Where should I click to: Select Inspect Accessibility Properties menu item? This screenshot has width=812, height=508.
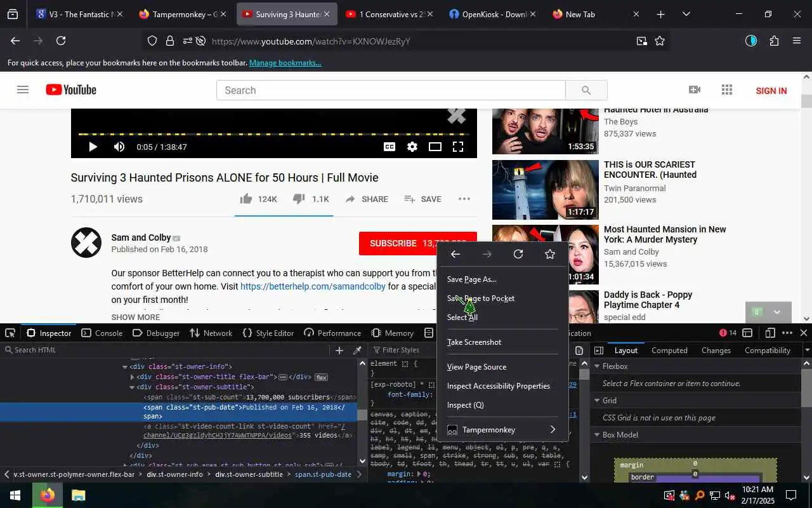pos(502,386)
